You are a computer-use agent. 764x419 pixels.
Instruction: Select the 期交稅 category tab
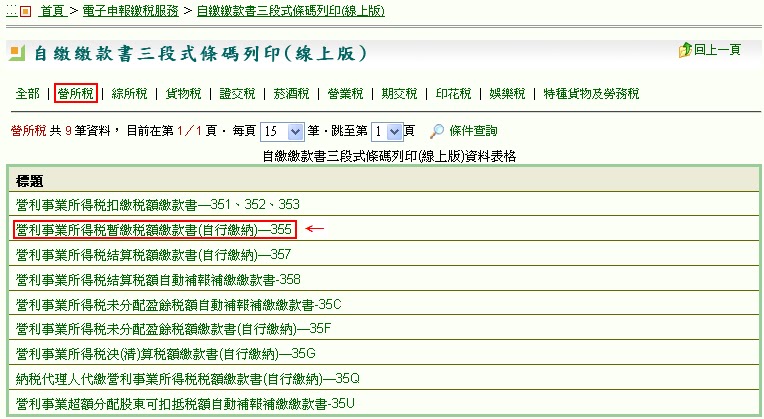point(400,93)
